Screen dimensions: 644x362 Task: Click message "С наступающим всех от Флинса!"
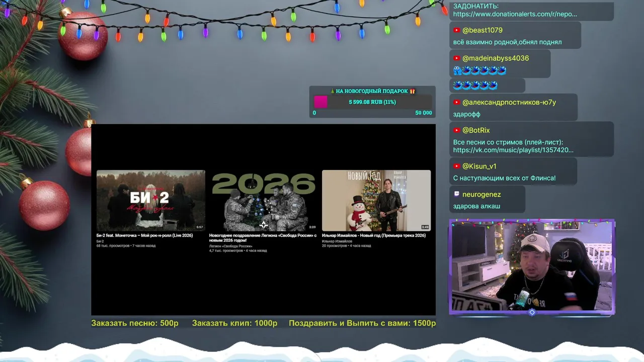(504, 178)
